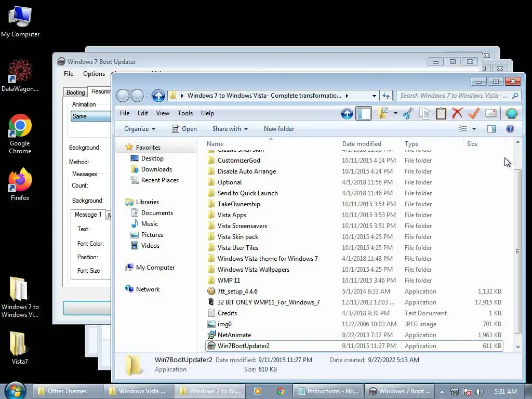This screenshot has height=399, width=532.
Task: Expand the breadcrumb arrow after the folder path
Action: [347, 96]
